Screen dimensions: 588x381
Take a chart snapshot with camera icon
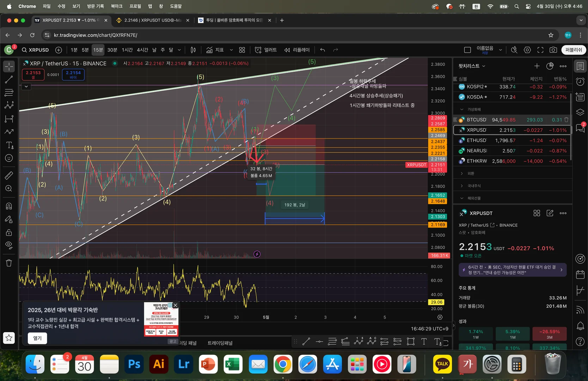coord(553,50)
